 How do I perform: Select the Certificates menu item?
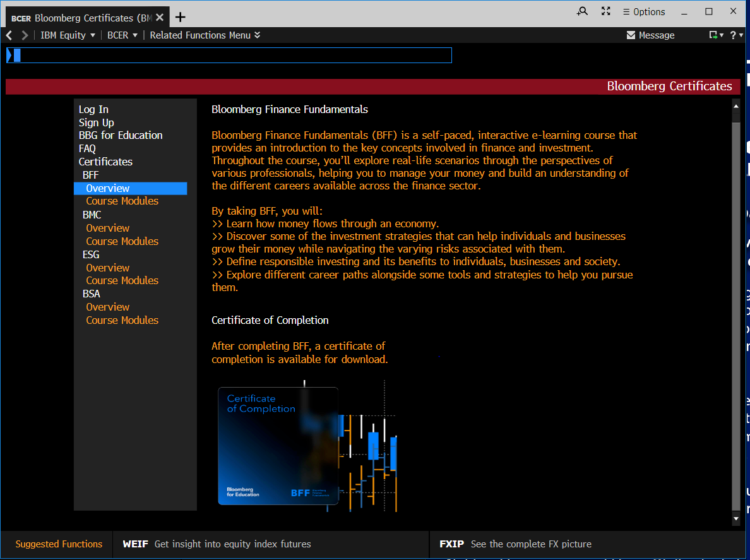click(x=105, y=162)
